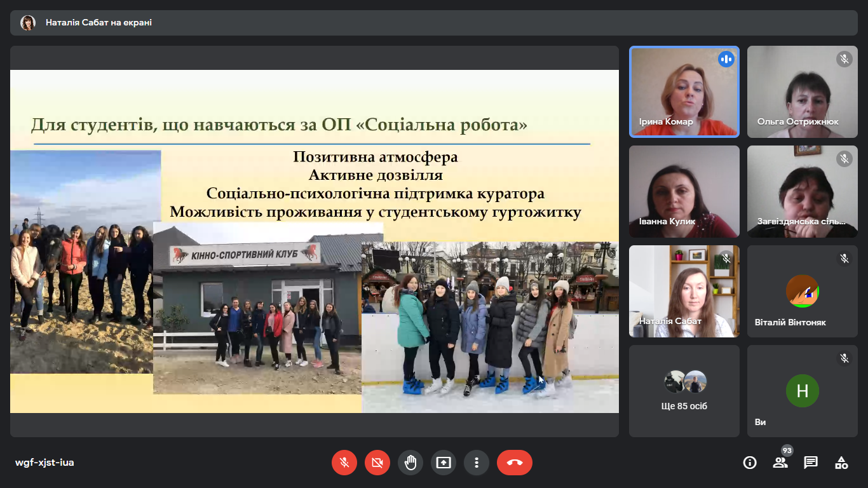The width and height of the screenshot is (868, 488).
Task: Open the activities panel
Action: pyautogui.click(x=841, y=463)
